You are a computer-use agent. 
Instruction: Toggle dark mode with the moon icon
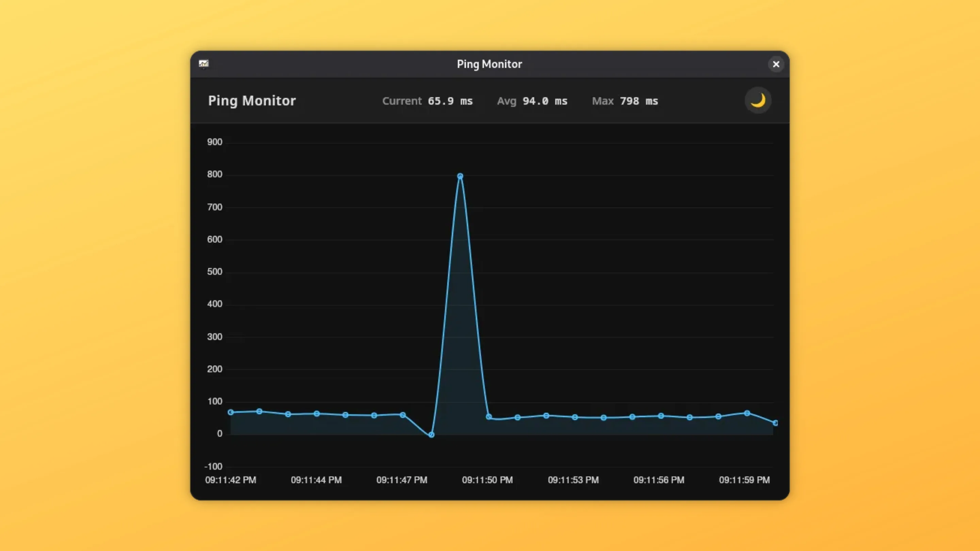tap(757, 100)
